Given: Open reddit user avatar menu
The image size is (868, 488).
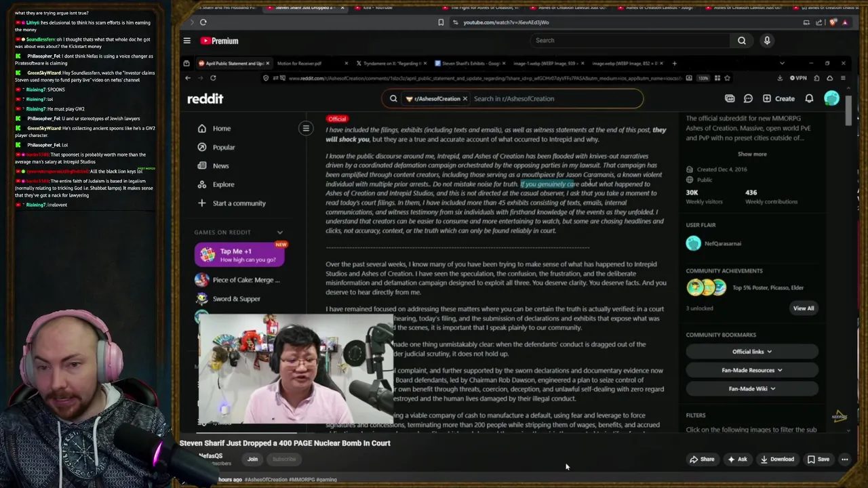Looking at the screenshot, I should pyautogui.click(x=832, y=99).
